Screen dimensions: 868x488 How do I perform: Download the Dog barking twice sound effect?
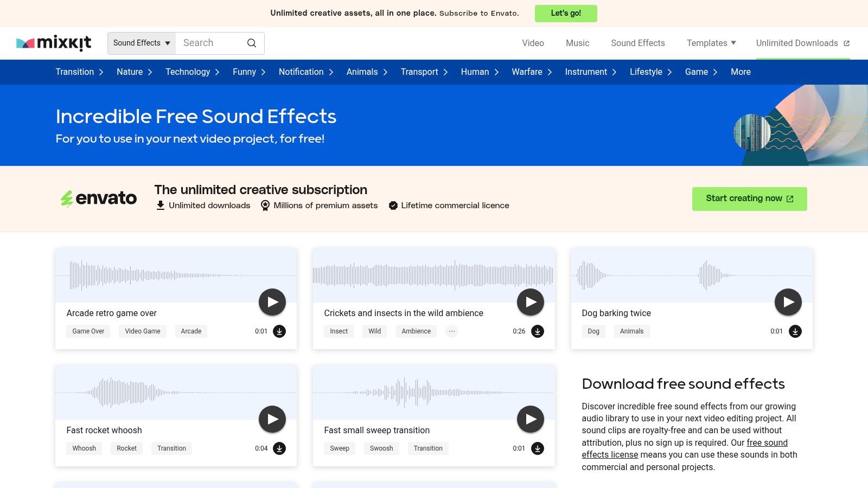pos(795,331)
